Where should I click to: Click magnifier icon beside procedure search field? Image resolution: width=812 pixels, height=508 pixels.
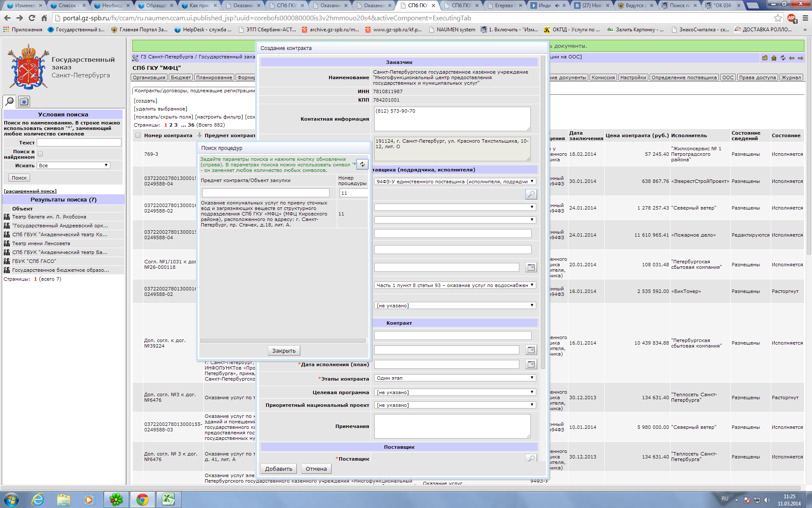[531, 194]
